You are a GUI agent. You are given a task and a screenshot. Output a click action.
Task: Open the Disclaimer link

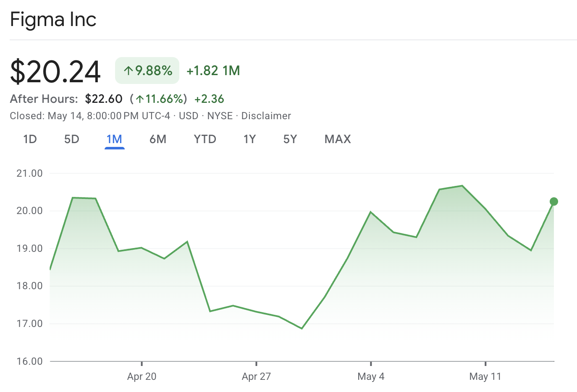tap(266, 116)
